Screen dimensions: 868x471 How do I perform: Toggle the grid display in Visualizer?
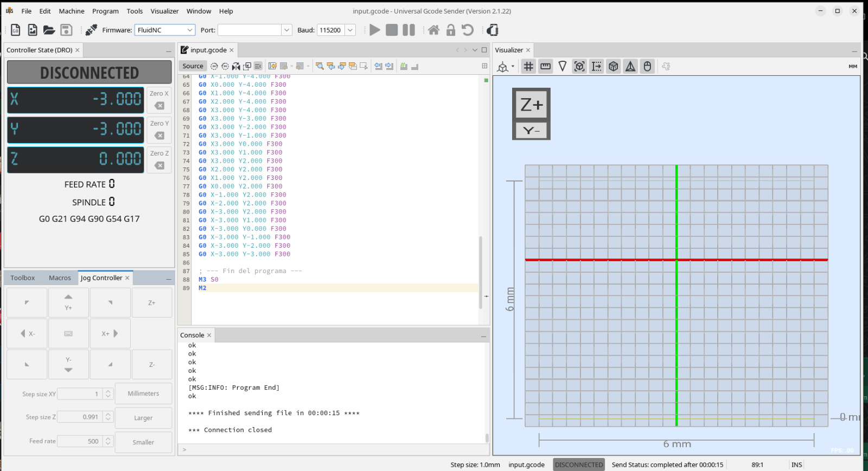pos(528,66)
